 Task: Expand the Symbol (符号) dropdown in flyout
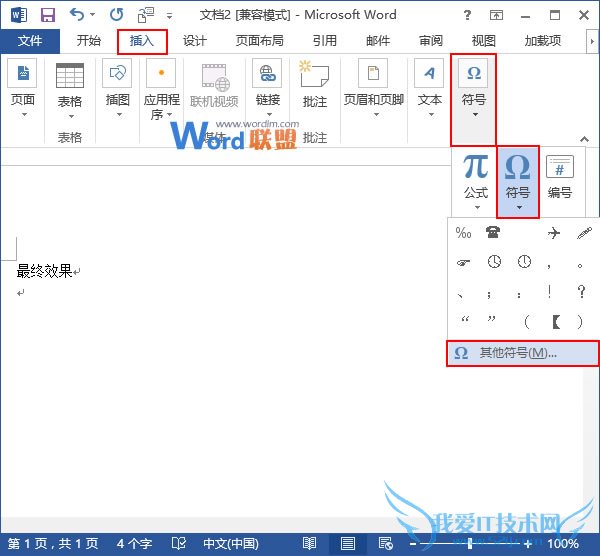tap(519, 207)
